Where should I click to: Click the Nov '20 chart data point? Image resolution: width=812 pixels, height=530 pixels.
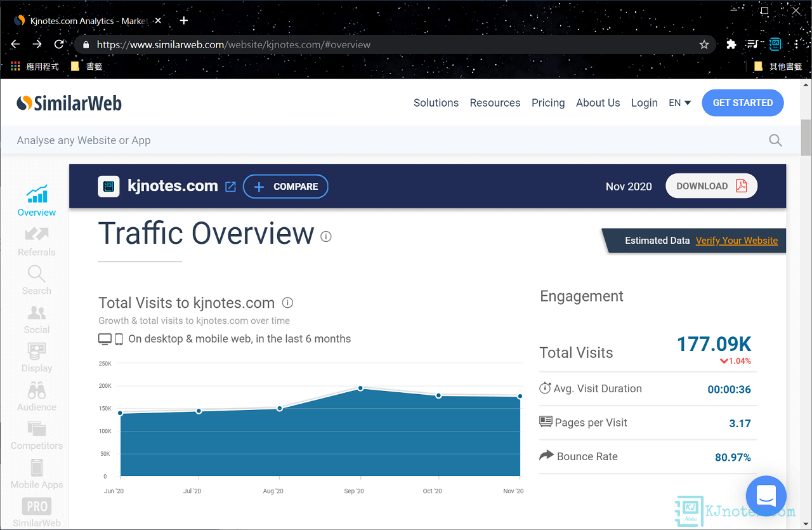pos(520,397)
